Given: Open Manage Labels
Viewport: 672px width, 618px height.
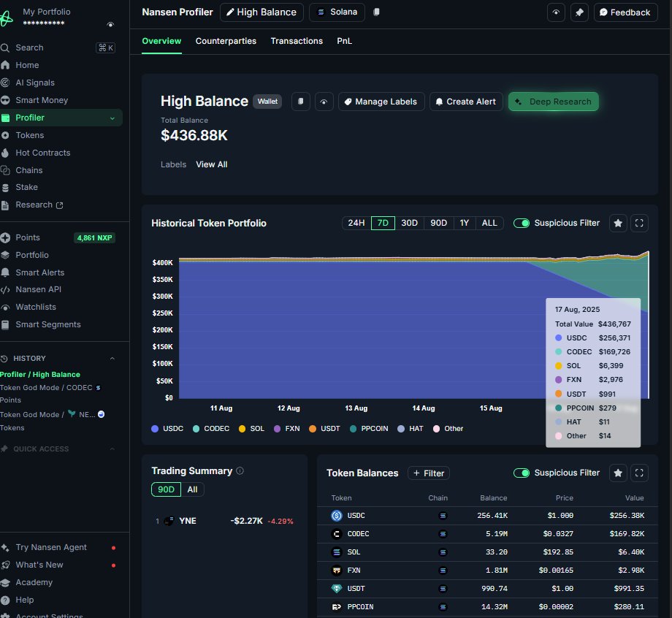Looking at the screenshot, I should pos(381,102).
